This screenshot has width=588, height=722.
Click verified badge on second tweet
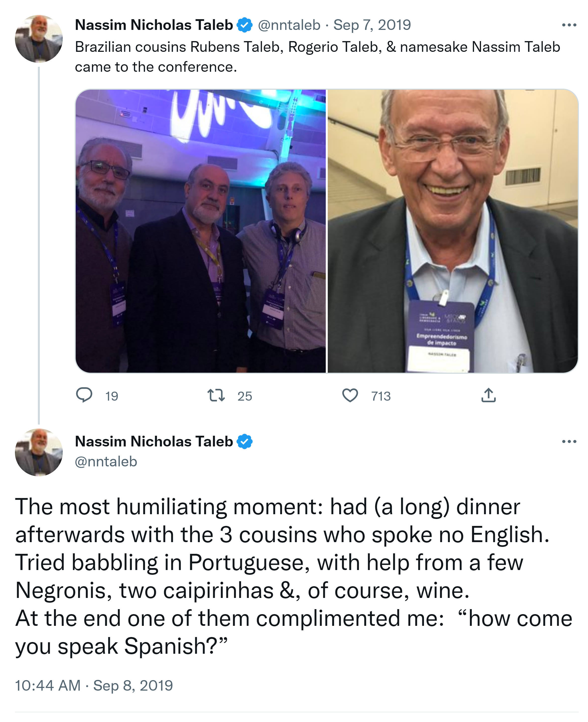pyautogui.click(x=245, y=441)
